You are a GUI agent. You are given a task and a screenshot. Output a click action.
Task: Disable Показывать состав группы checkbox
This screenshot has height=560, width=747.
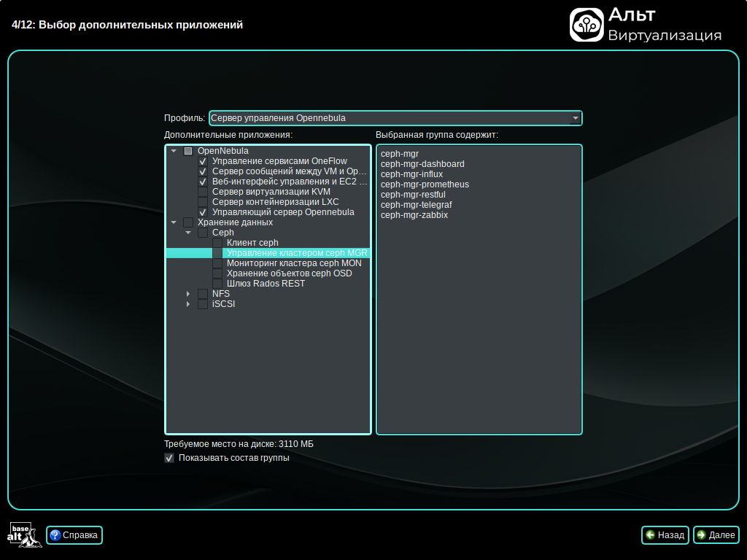(169, 458)
